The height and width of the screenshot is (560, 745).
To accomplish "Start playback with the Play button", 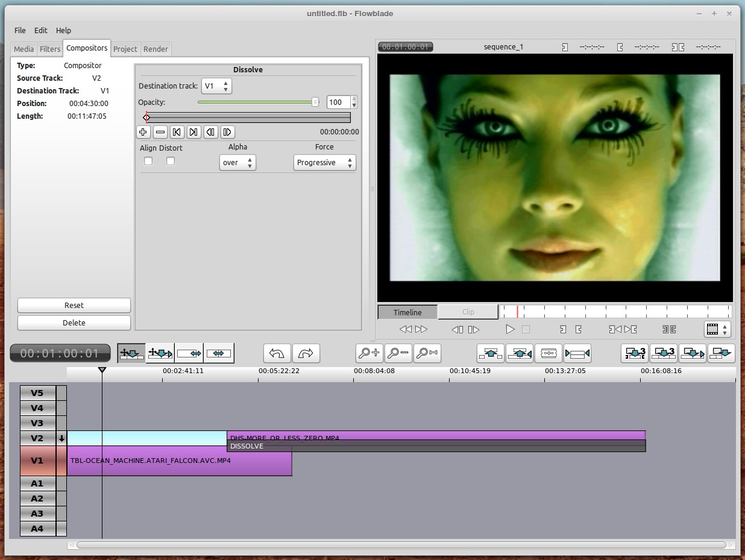I will (510, 329).
